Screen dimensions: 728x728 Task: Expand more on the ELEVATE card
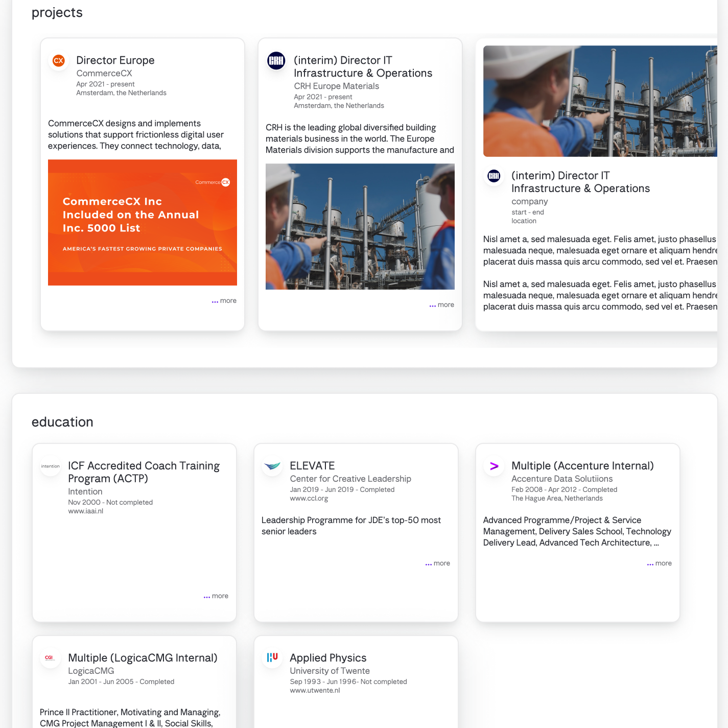pos(438,563)
